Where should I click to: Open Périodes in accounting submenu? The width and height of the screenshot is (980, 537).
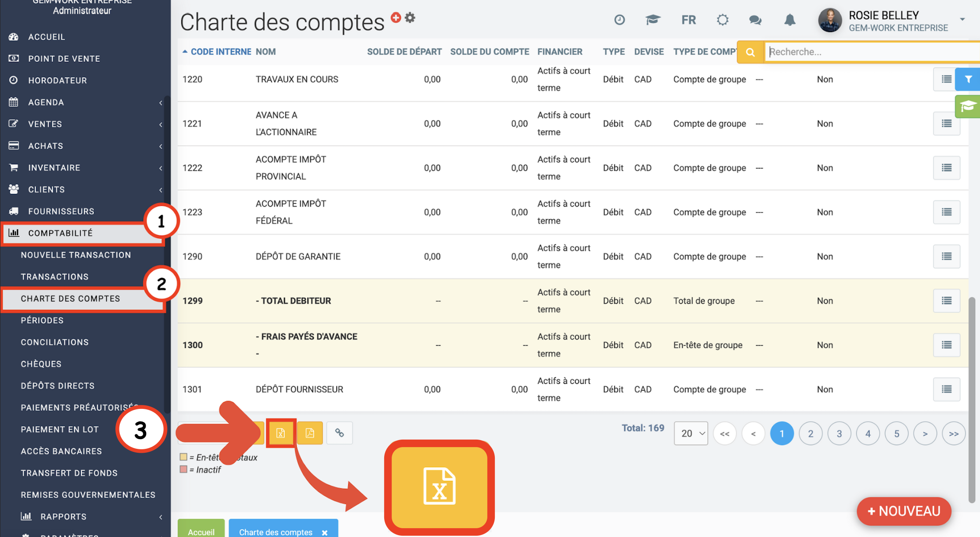pyautogui.click(x=42, y=320)
